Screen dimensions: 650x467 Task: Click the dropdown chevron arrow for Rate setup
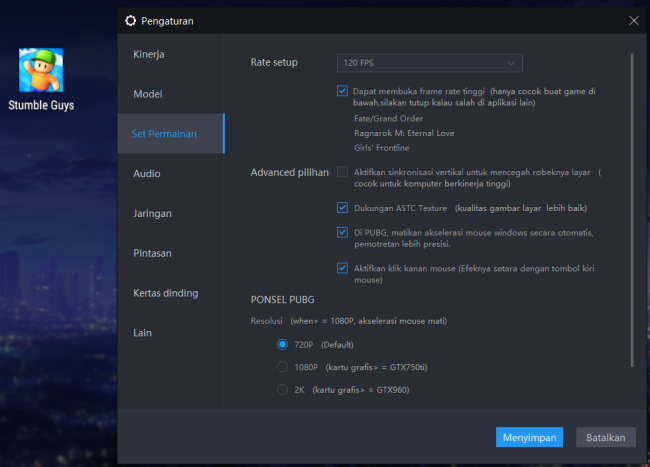511,63
